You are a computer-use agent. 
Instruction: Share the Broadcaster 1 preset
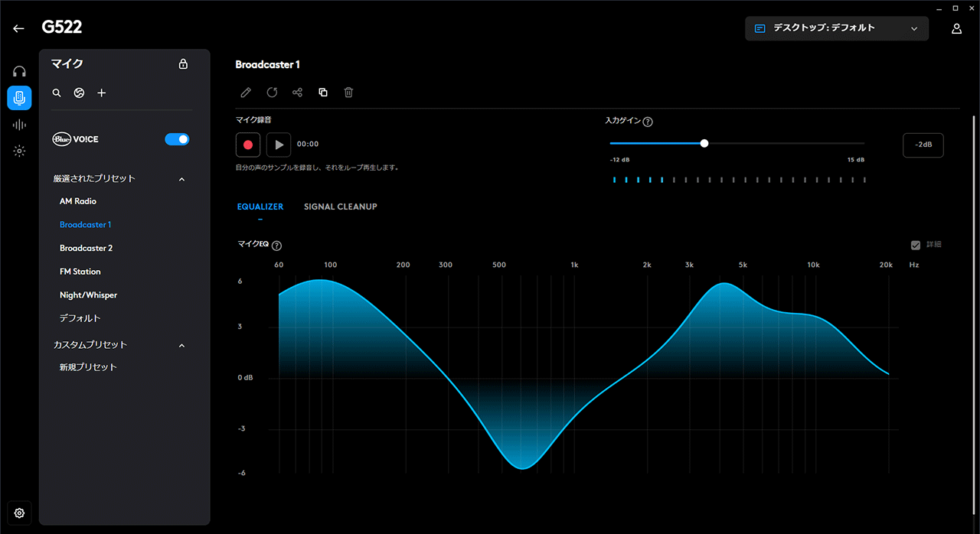(x=298, y=93)
